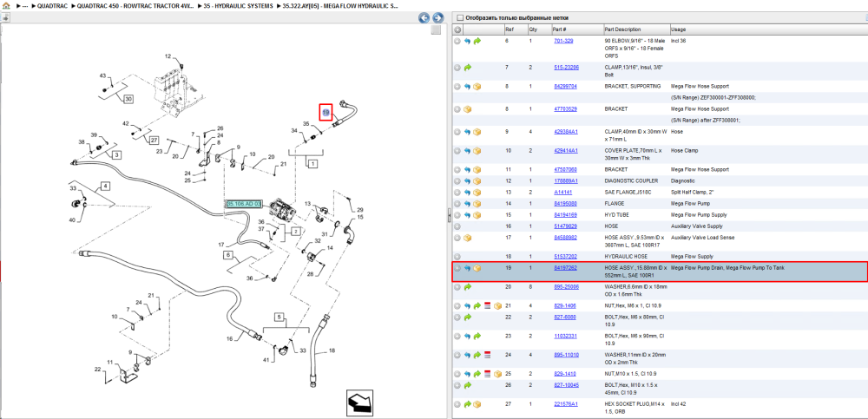Click green arrow for ref 7 clamp

(467, 68)
